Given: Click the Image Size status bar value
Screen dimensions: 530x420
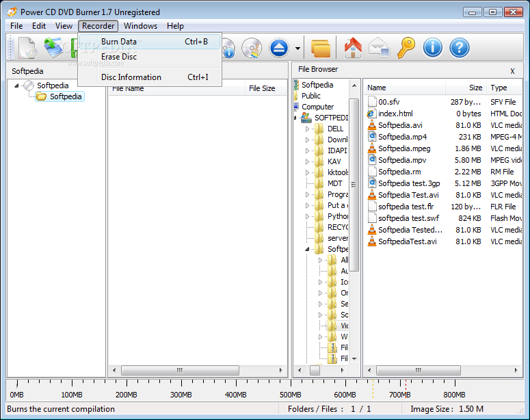Looking at the screenshot, I should tap(471, 409).
